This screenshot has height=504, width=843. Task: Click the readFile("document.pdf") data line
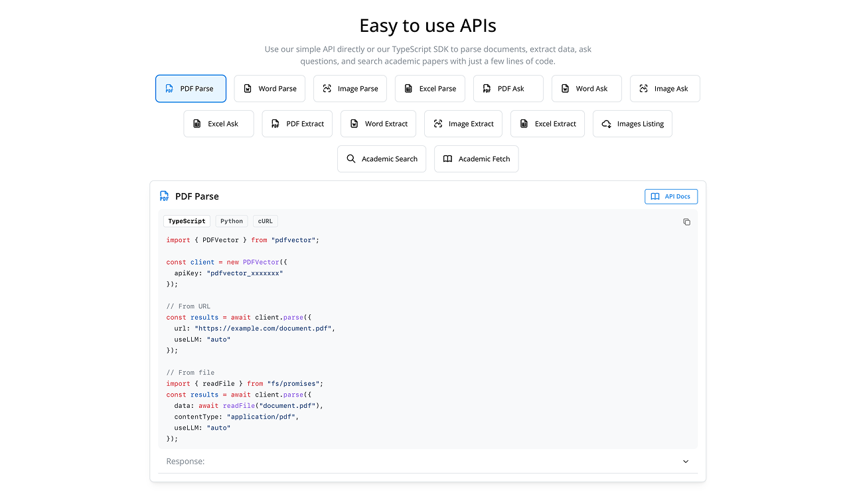pos(249,405)
